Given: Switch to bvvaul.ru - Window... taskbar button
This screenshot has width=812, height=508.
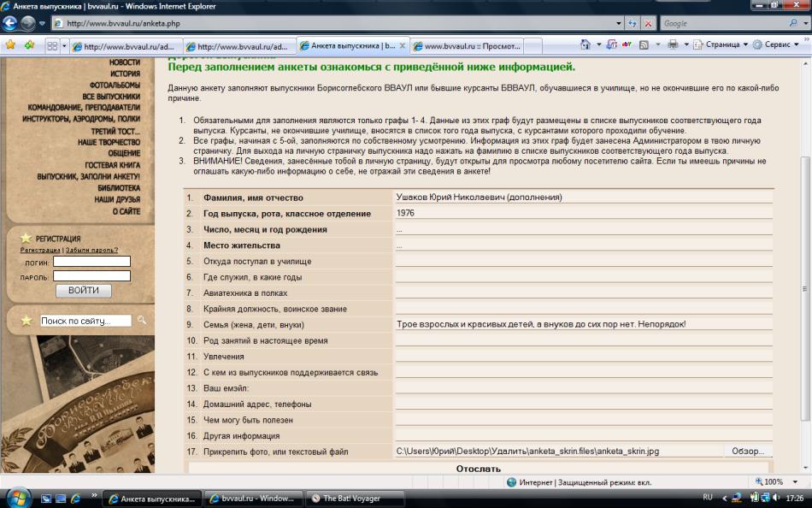Looking at the screenshot, I should pyautogui.click(x=254, y=499).
